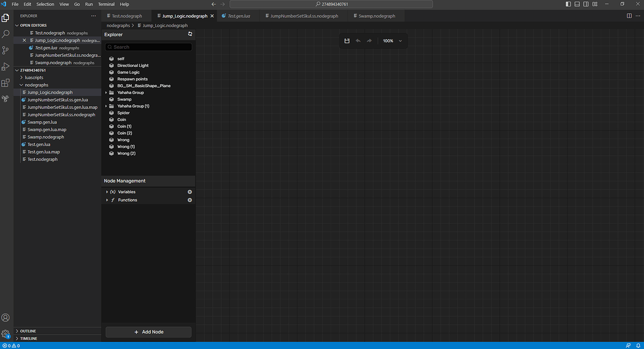Add a new function with plus icon
Viewport: 644px width, 349px height.
point(190,200)
